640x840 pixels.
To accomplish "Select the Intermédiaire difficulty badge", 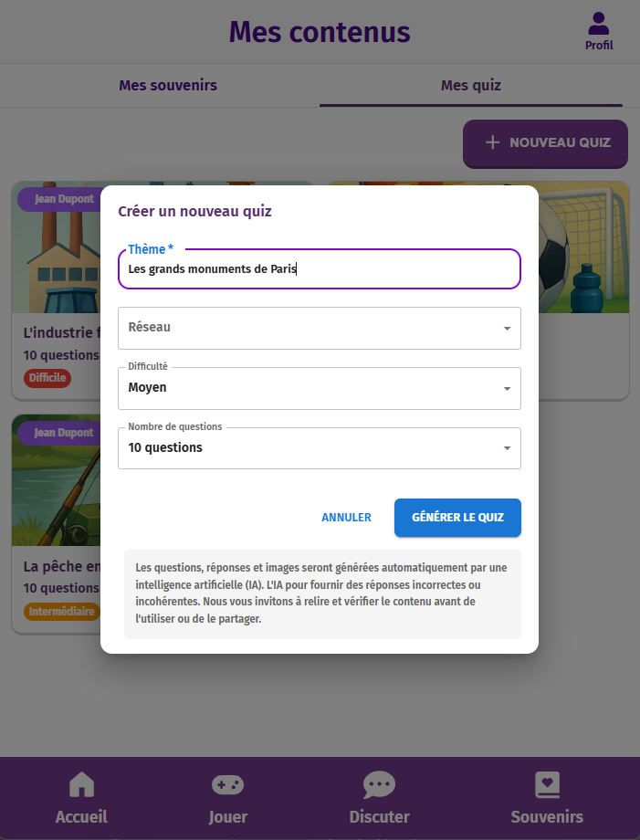I will coord(59,612).
